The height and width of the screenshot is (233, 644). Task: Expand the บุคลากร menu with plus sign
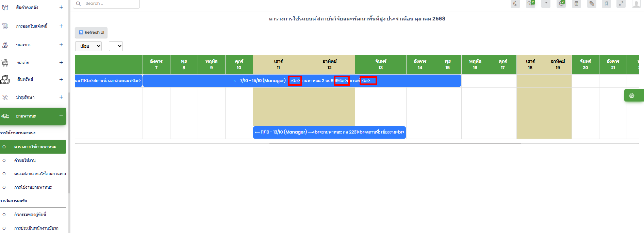point(61,45)
